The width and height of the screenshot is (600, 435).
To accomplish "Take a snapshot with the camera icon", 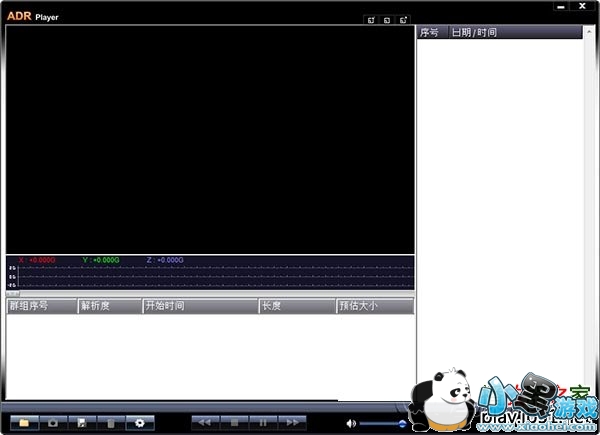I will point(53,423).
